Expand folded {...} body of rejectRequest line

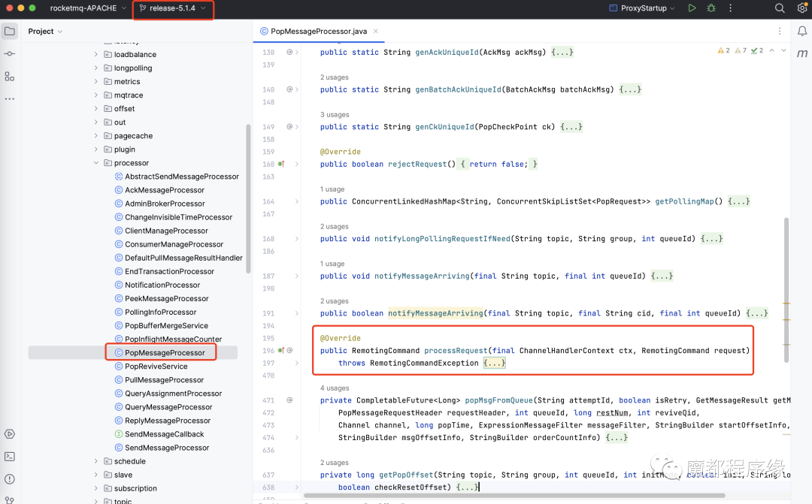click(x=497, y=164)
